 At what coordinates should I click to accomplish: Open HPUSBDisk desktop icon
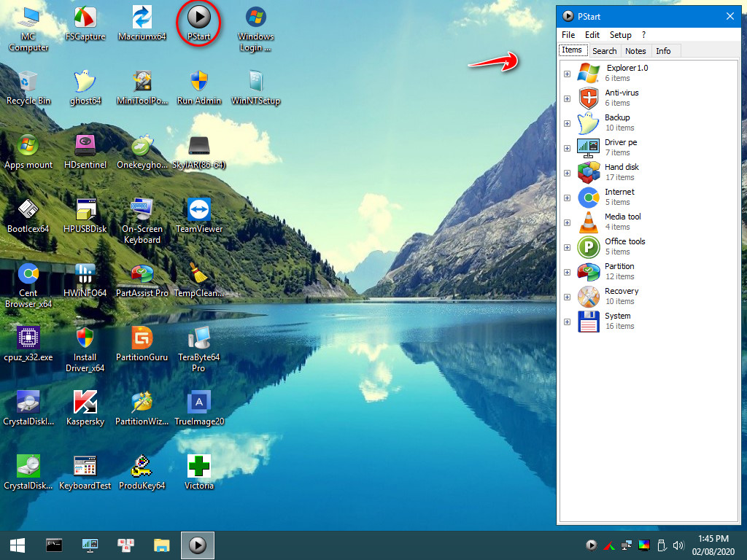(x=85, y=216)
